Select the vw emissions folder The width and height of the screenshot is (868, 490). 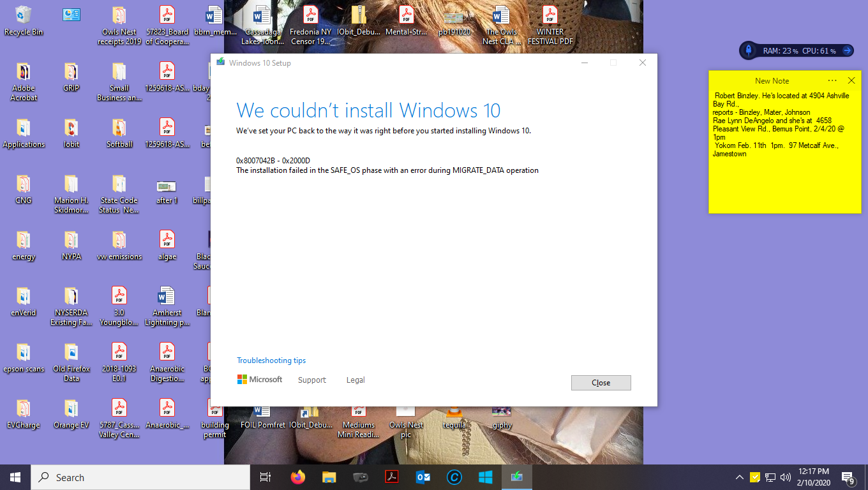(x=119, y=246)
